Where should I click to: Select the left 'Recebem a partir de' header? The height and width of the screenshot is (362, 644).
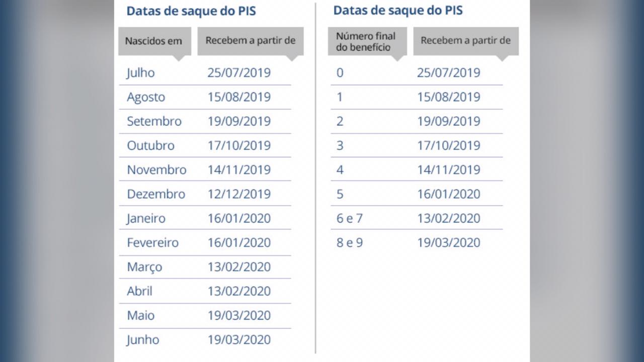(x=251, y=41)
